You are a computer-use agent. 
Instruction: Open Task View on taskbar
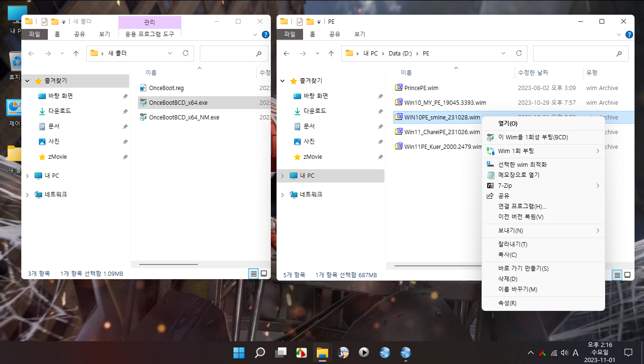coord(281,353)
